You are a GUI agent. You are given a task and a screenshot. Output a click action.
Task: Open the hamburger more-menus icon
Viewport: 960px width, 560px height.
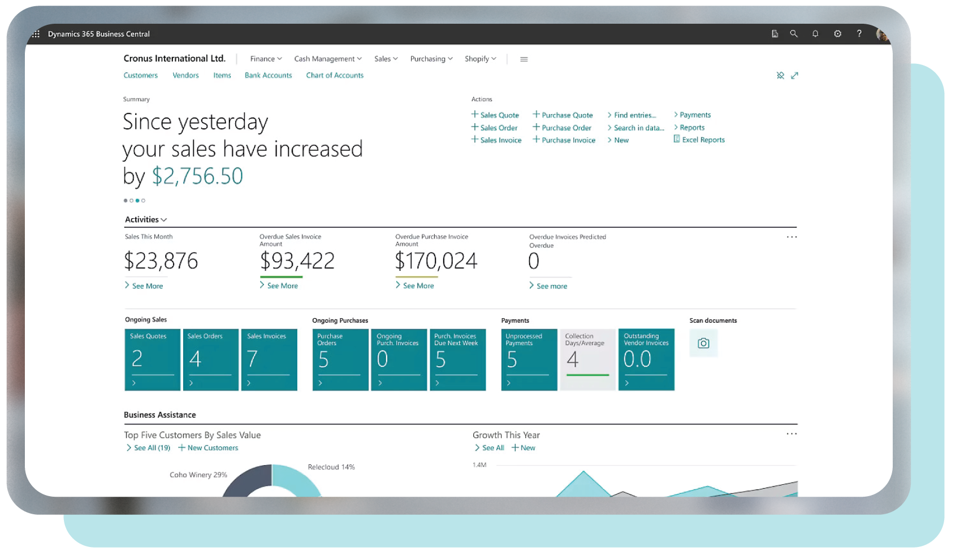click(524, 59)
